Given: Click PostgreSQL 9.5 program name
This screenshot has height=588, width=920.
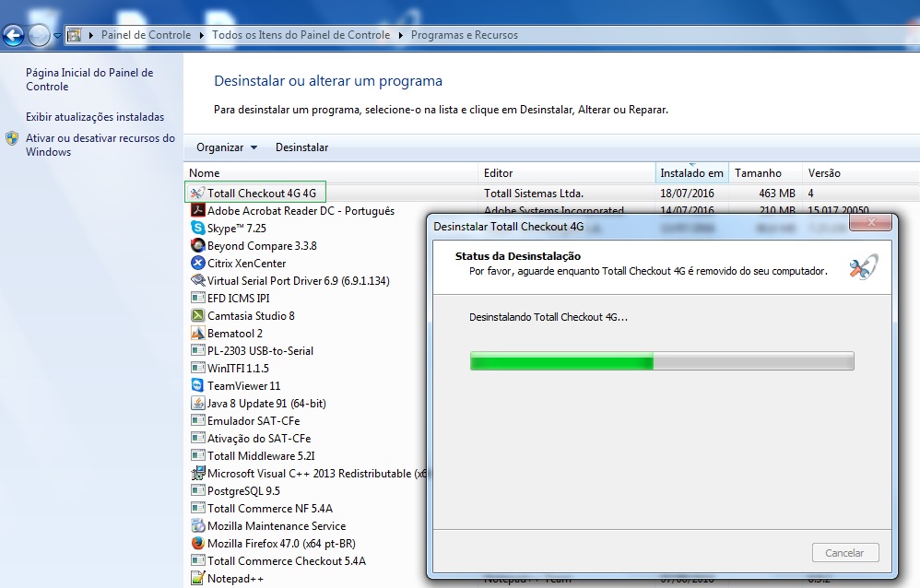Looking at the screenshot, I should [x=243, y=491].
